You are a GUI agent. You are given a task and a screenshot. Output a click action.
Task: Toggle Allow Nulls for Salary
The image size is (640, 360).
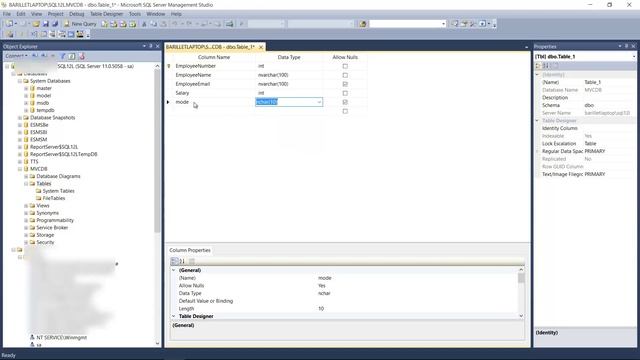345,93
